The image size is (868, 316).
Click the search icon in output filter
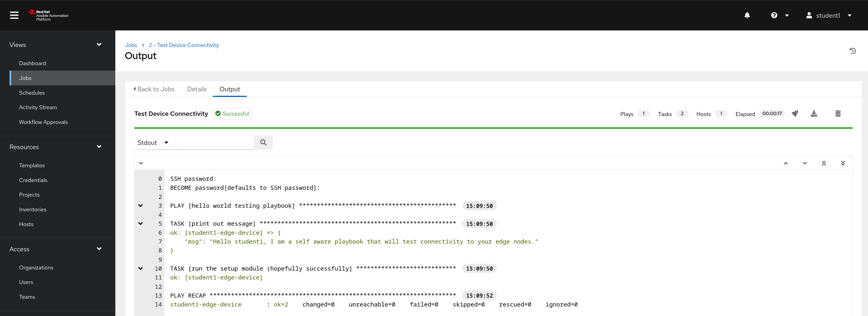point(264,142)
